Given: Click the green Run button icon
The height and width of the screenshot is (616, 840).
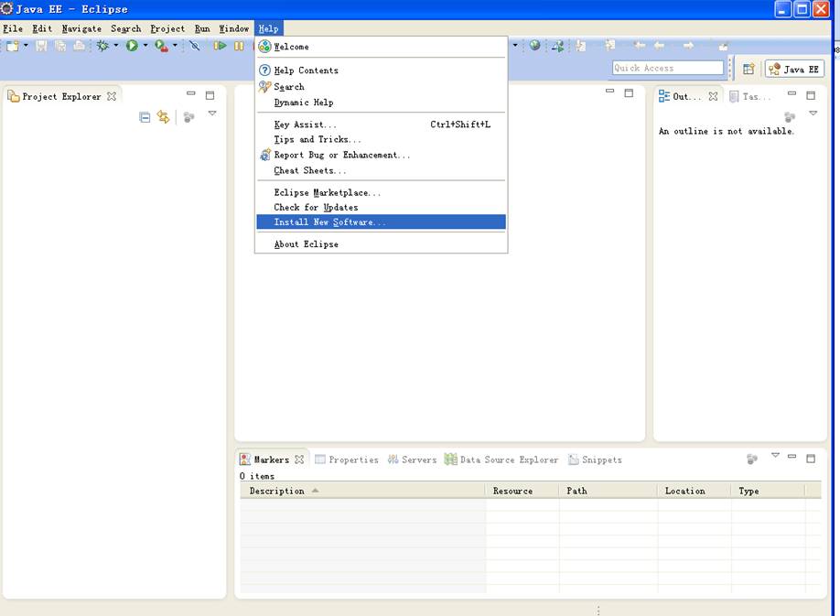Looking at the screenshot, I should coord(132,46).
